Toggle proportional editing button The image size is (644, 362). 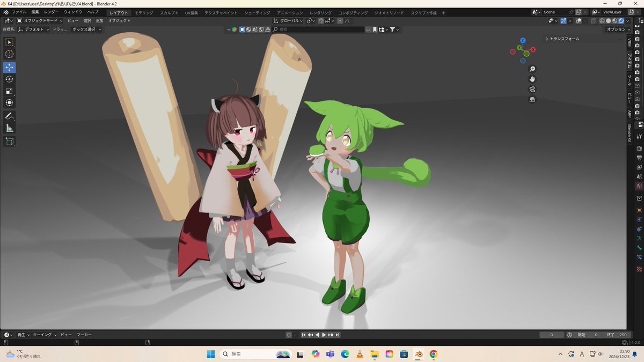340,21
